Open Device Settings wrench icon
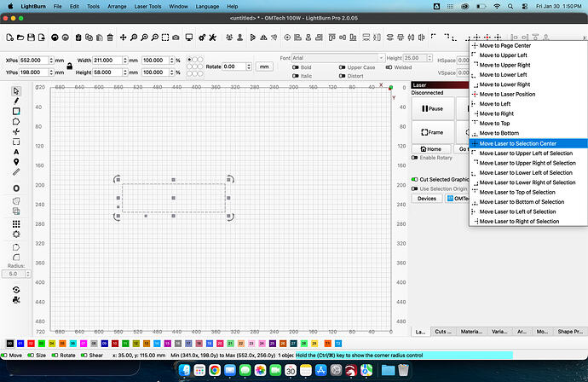This screenshot has height=382, width=588. tap(213, 38)
